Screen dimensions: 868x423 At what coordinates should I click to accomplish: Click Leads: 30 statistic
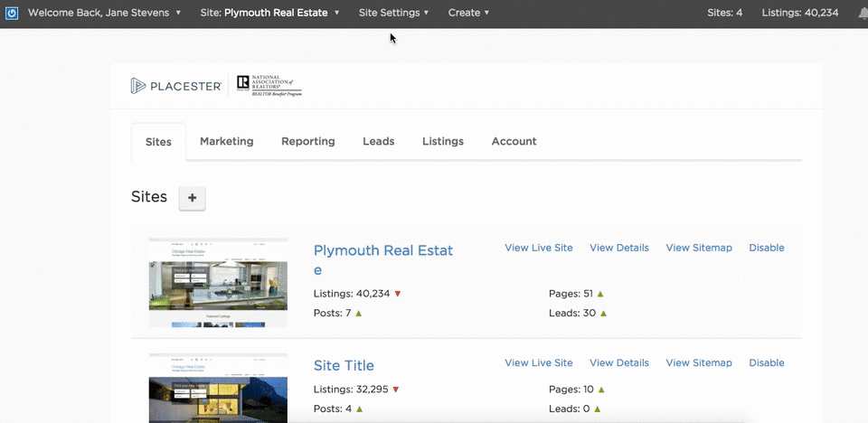coord(572,313)
